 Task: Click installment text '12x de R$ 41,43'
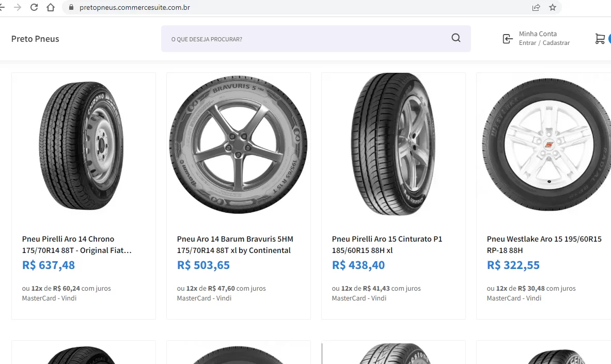coord(366,289)
